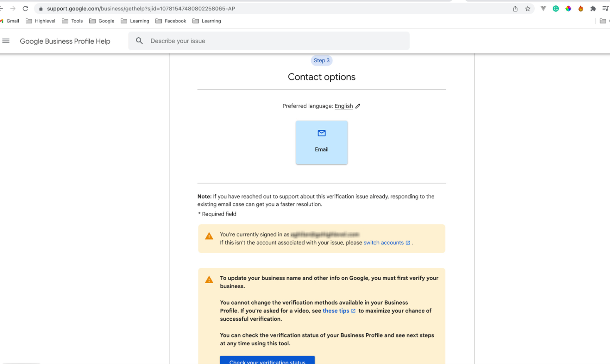The height and width of the screenshot is (364, 610).
Task: Click the search magnifier icon
Action: (140, 41)
